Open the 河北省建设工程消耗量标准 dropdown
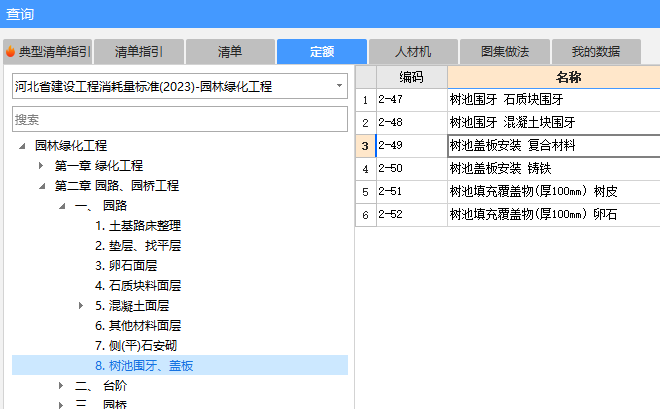Image resolution: width=660 pixels, height=409 pixels. (x=180, y=86)
